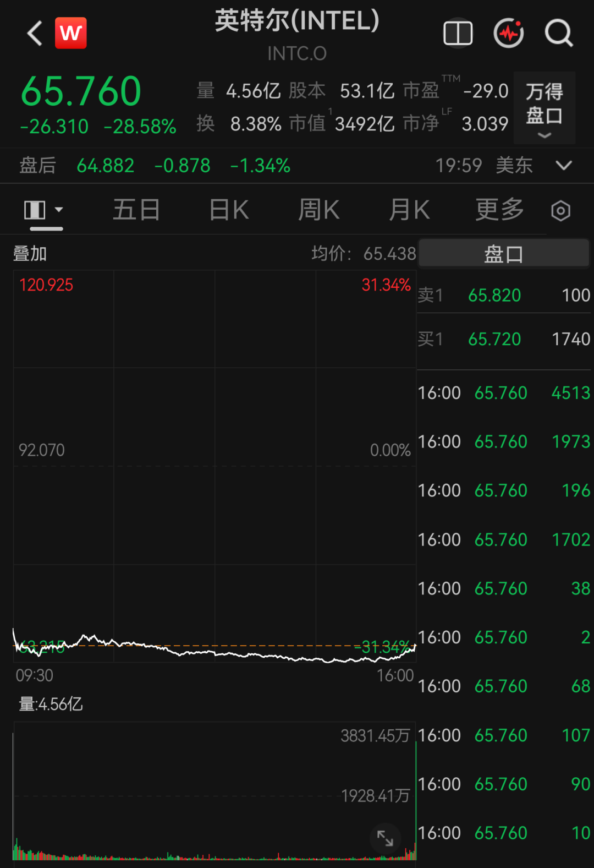Viewport: 594px width, 868px height.
Task: Select the trade row with volume 107
Action: [504, 735]
